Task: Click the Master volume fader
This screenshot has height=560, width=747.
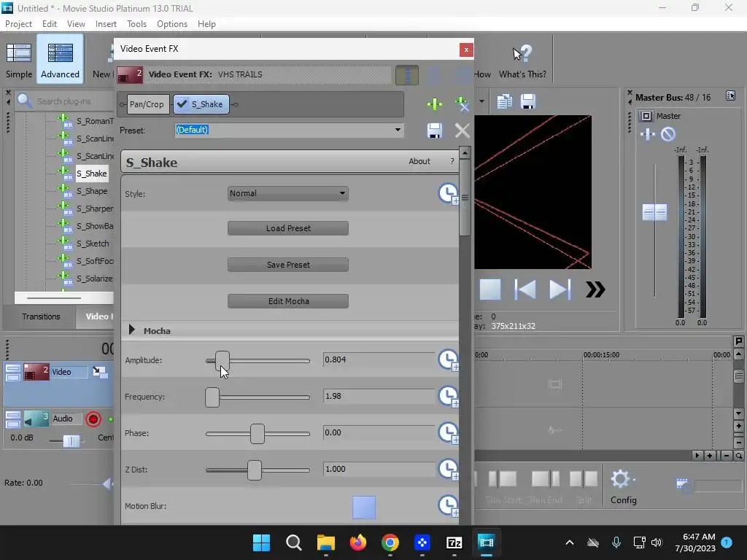Action: click(654, 212)
